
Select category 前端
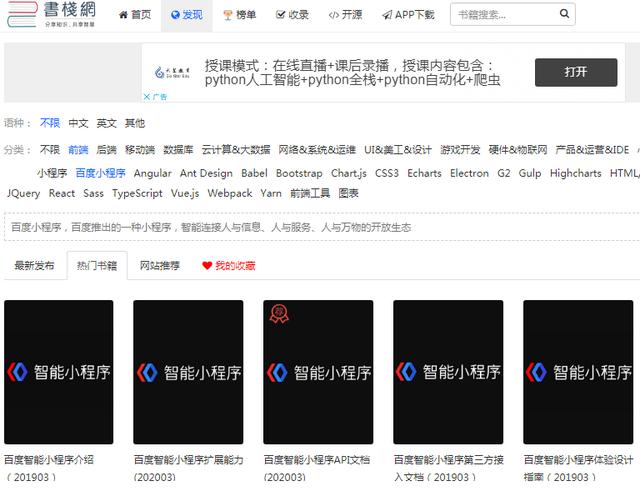coord(78,150)
